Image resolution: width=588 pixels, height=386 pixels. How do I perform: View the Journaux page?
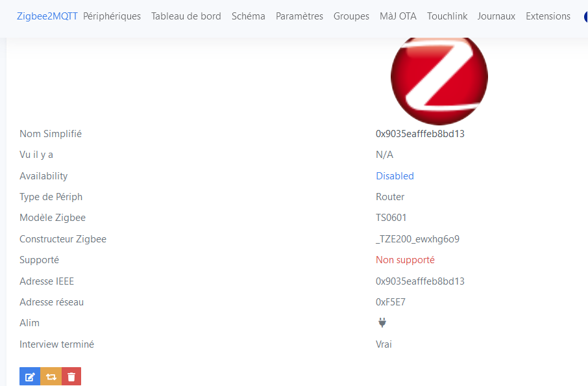(x=496, y=16)
